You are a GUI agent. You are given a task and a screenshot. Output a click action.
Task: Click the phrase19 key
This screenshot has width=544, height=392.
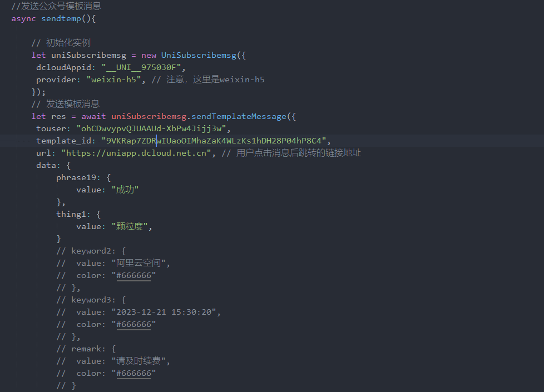[76, 177]
